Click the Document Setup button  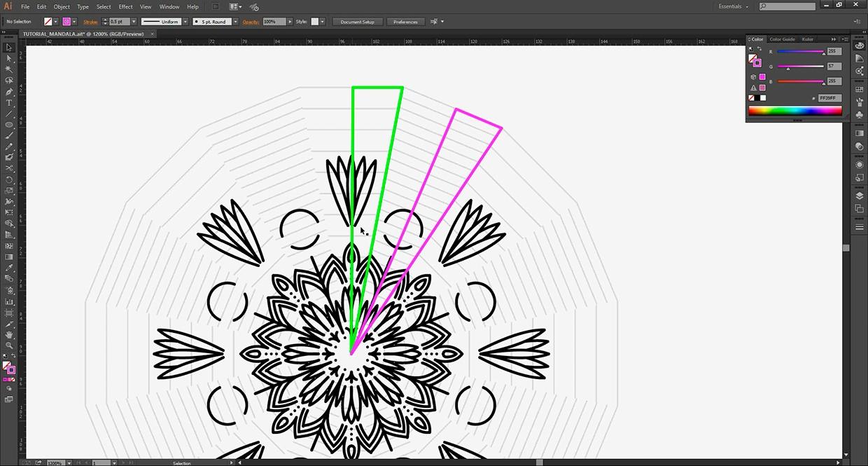click(358, 22)
